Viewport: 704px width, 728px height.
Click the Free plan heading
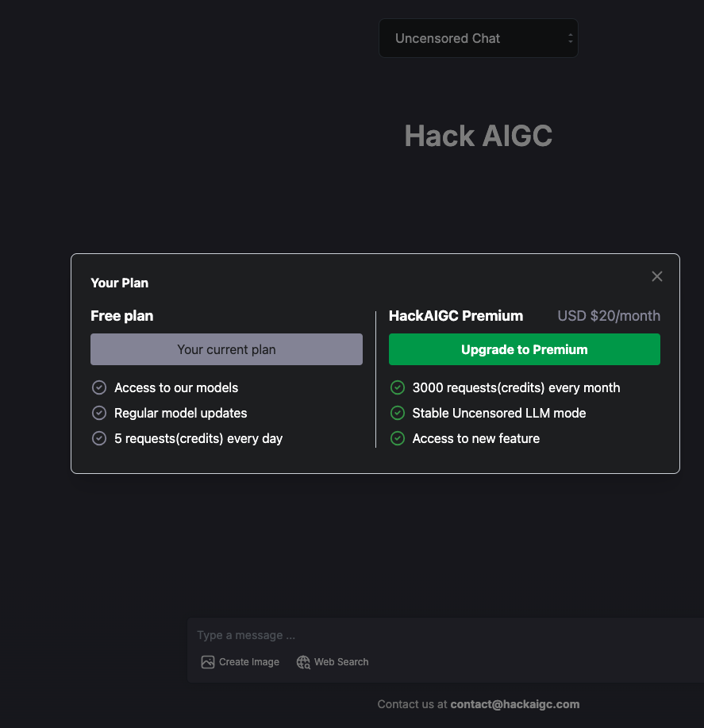click(121, 316)
